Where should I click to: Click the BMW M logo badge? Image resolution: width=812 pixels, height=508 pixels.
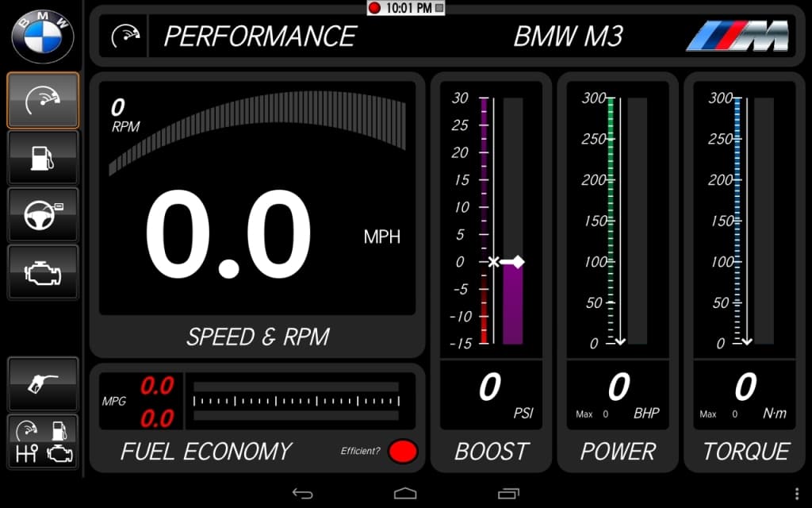737,36
